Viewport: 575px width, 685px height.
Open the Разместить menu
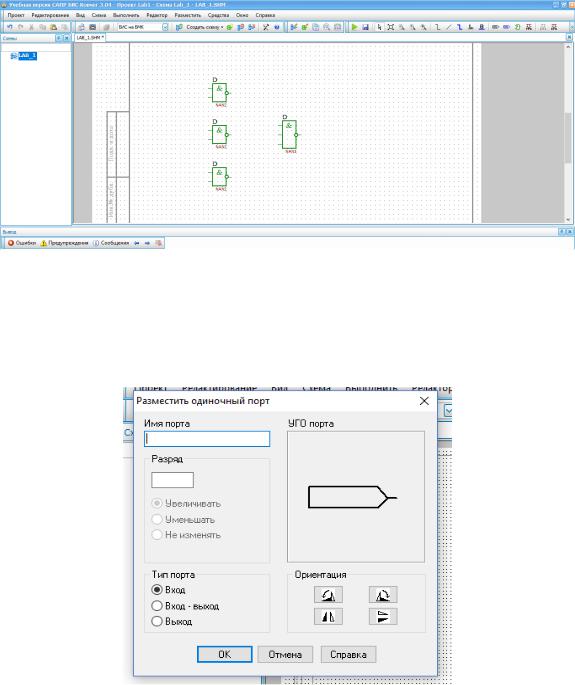(188, 15)
